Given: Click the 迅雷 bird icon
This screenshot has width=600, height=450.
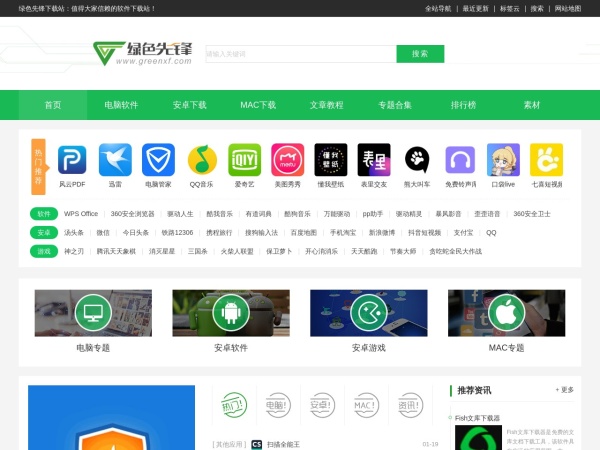Looking at the screenshot, I should coord(115,159).
